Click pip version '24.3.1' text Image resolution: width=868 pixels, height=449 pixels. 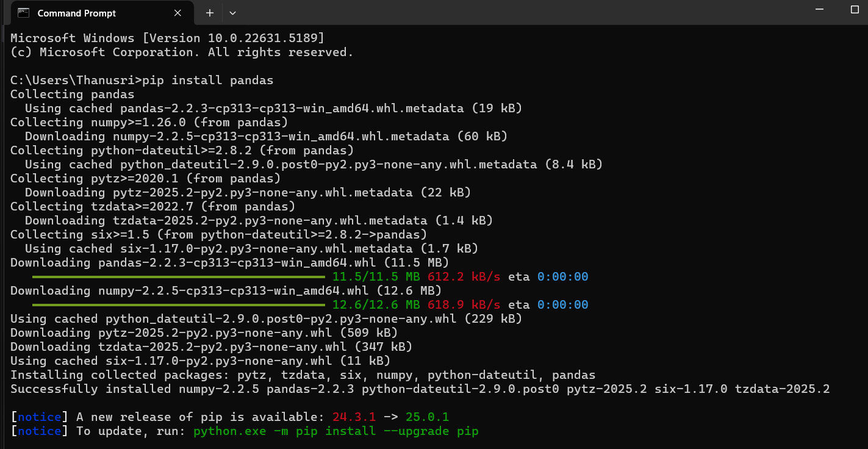pos(354,417)
